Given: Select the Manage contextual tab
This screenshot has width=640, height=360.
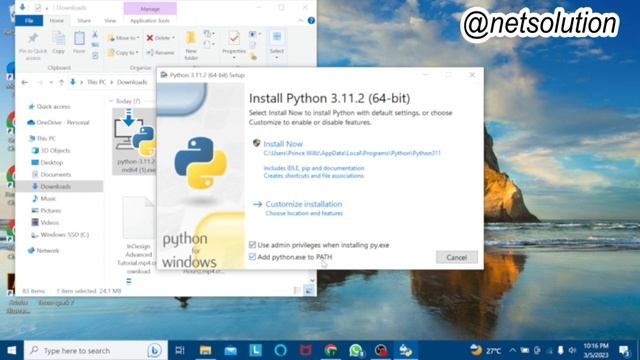Looking at the screenshot, I should [150, 9].
